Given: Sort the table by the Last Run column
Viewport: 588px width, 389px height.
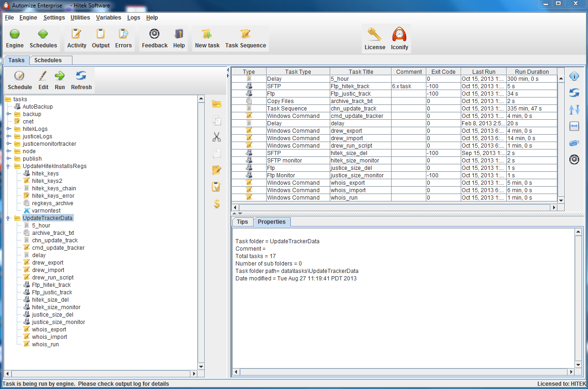Looking at the screenshot, I should click(483, 71).
